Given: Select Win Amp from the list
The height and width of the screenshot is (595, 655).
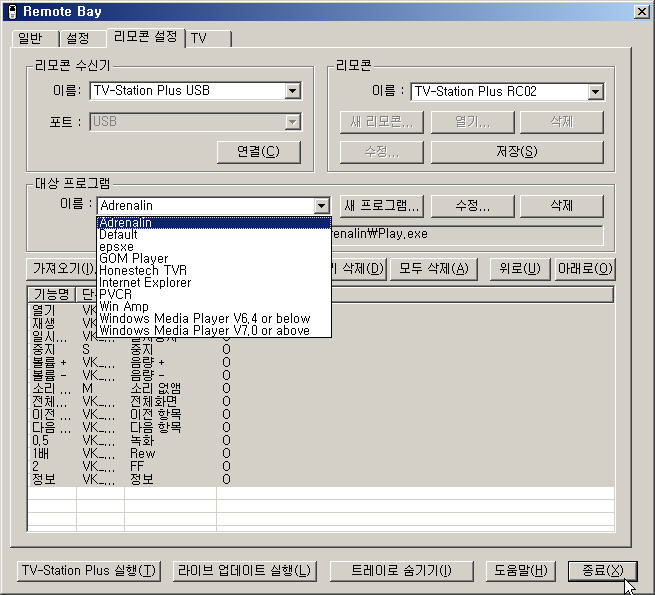Looking at the screenshot, I should pos(214,306).
